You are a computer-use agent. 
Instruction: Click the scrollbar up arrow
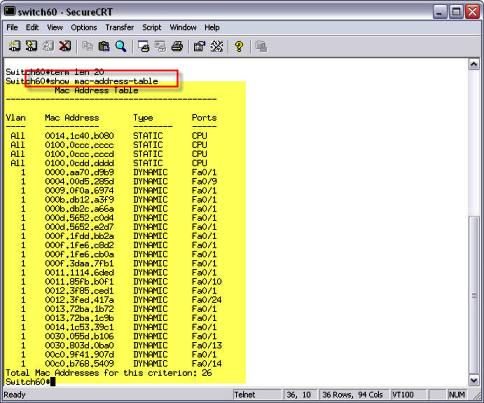click(474, 64)
